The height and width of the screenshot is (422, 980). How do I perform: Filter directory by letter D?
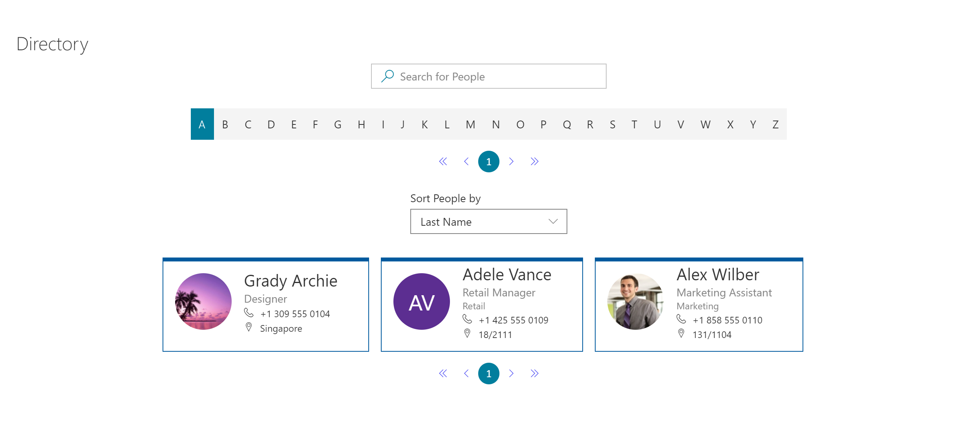[x=271, y=124]
